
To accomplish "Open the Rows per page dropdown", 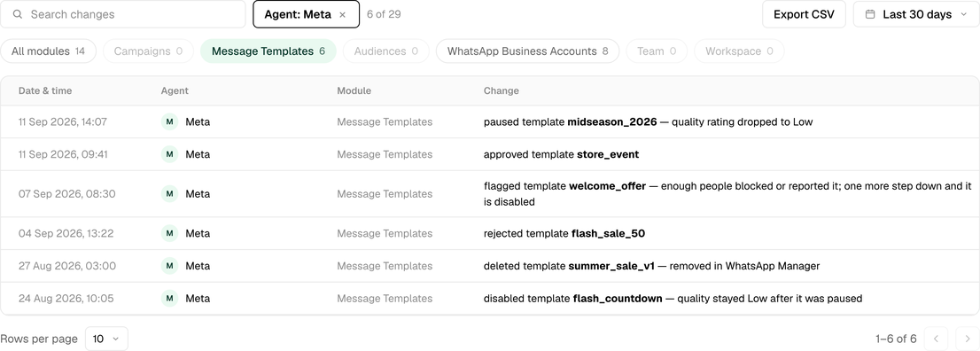I will tap(106, 339).
